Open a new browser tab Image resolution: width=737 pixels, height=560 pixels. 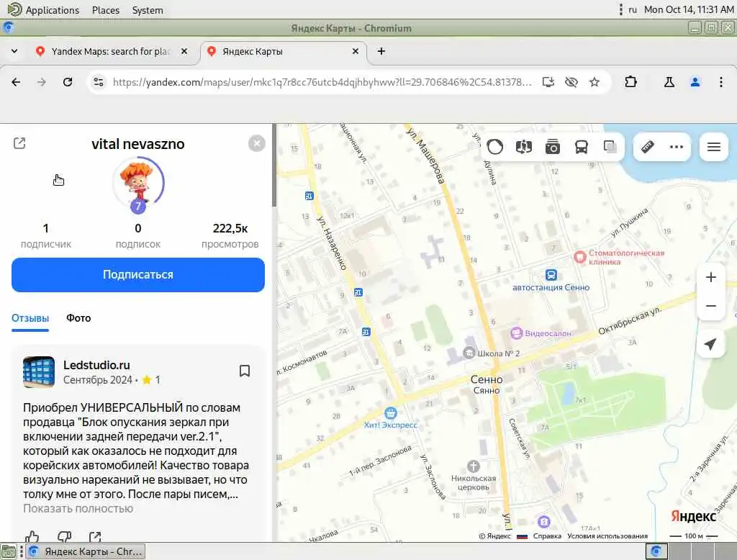381,51
